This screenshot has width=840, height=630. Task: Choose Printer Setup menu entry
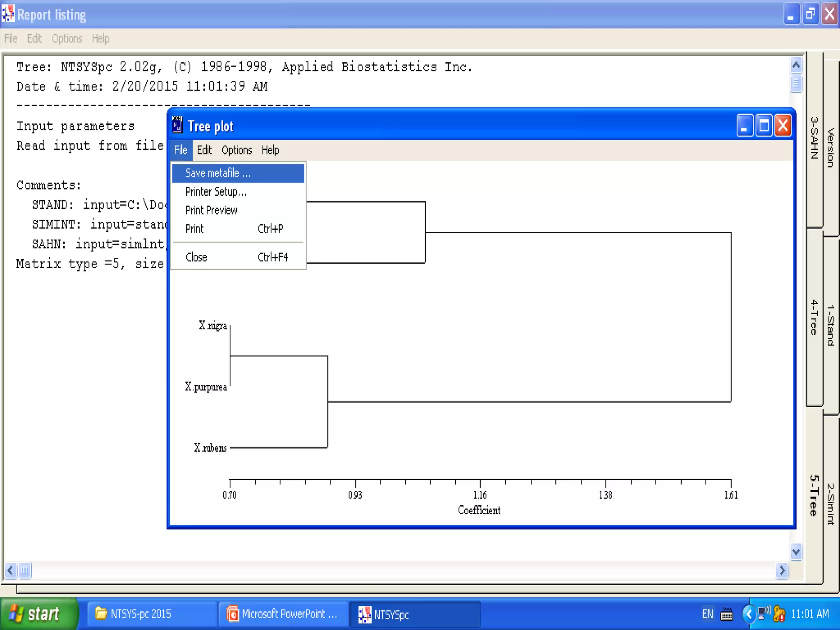(x=216, y=192)
